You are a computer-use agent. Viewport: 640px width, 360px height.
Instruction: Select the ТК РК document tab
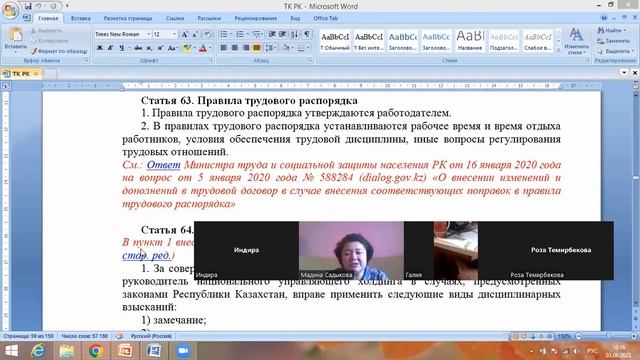pyautogui.click(x=21, y=73)
